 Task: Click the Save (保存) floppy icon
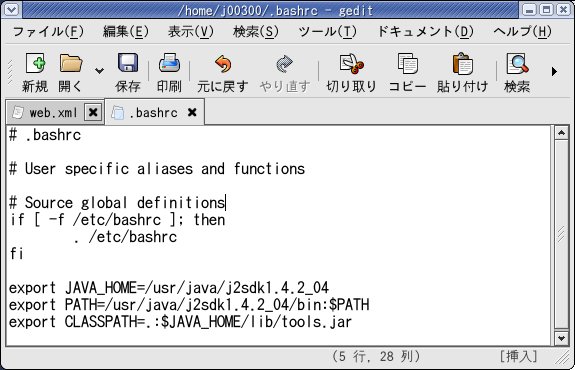tap(128, 63)
